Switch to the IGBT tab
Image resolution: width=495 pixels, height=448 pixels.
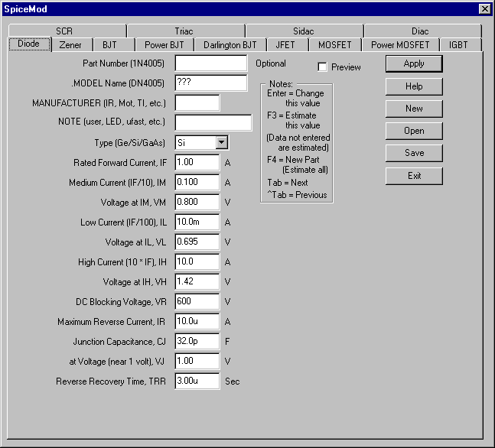459,45
